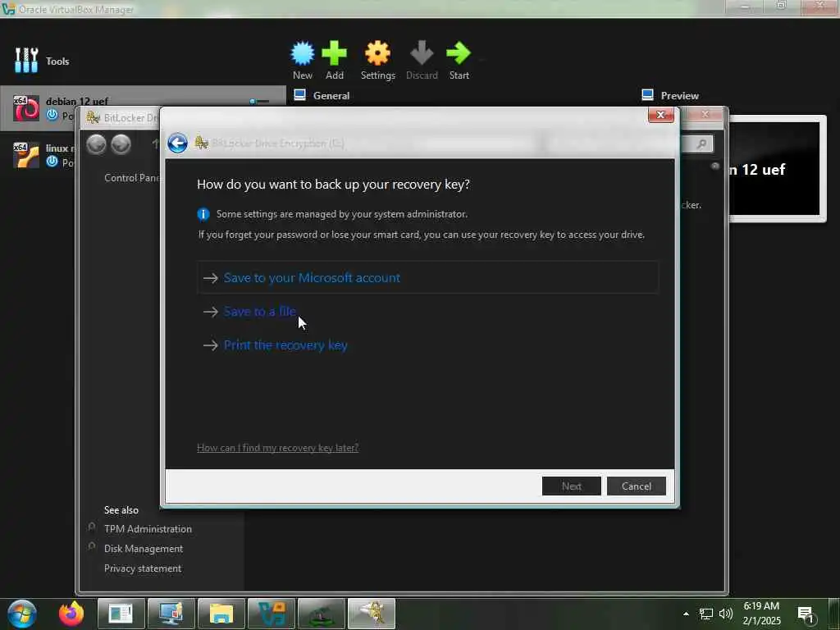This screenshot has height=630, width=840.
Task: Click the clock showing 6:19 AM
Action: [761, 606]
